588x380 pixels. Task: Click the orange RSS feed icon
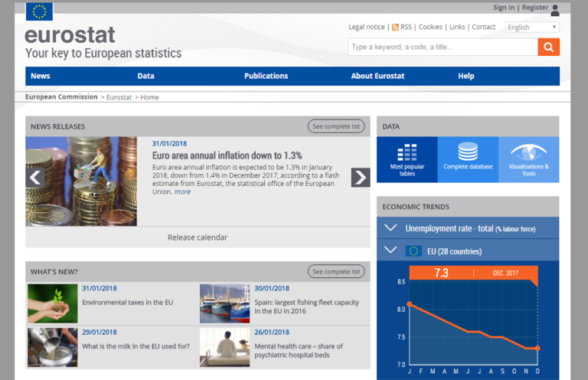(x=395, y=28)
